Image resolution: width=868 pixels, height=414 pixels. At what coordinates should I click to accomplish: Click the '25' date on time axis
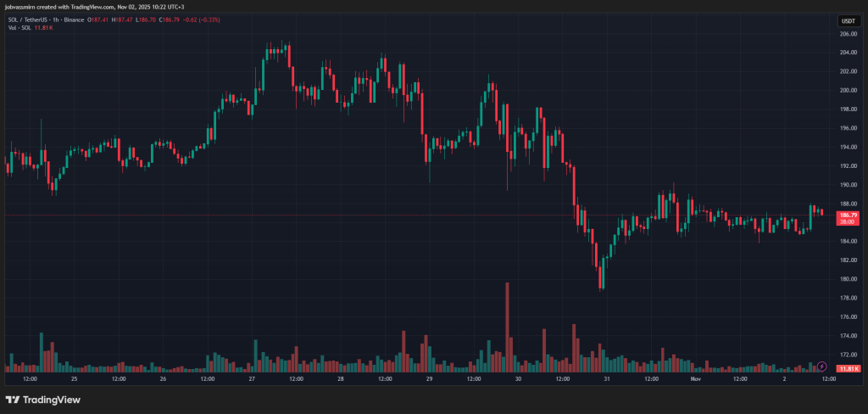75,379
